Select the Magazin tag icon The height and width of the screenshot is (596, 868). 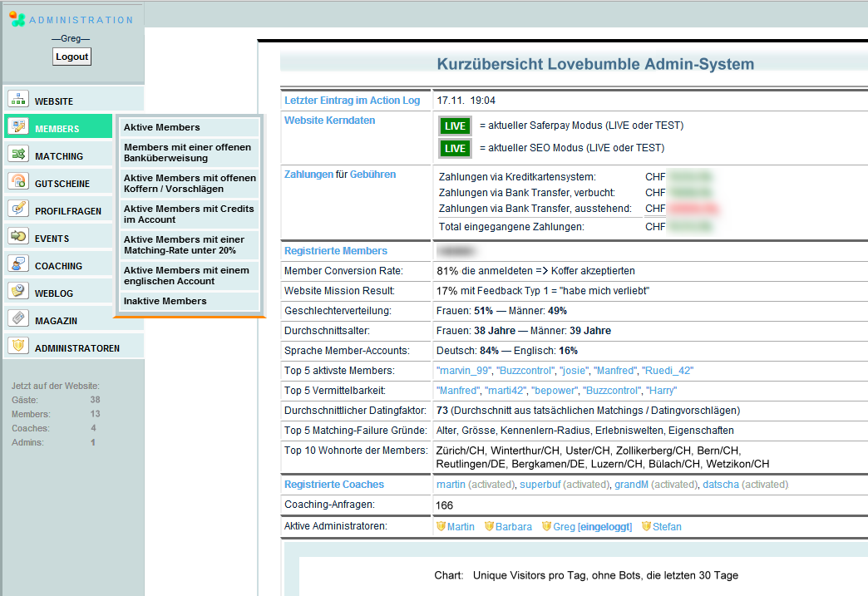(x=18, y=318)
